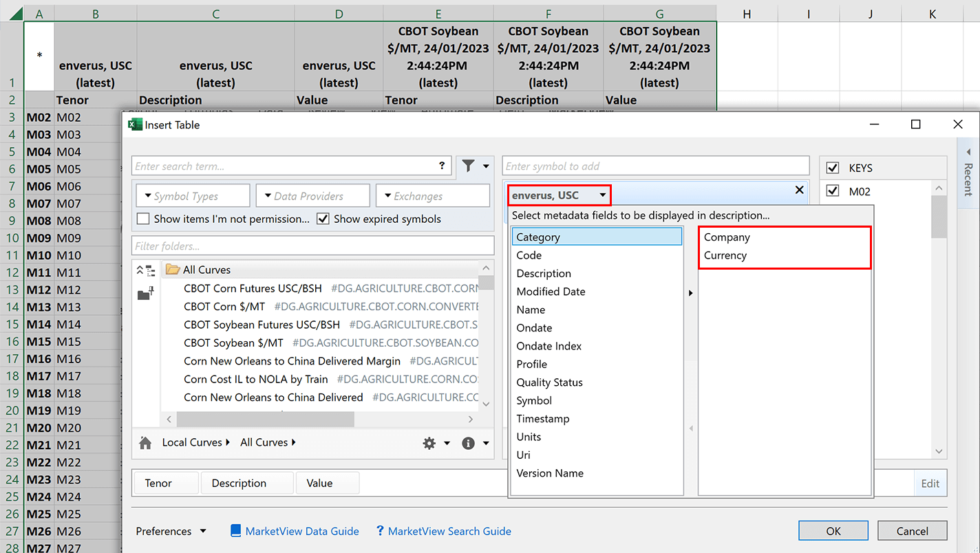Click the new folder icon in left sidebar

point(146,294)
